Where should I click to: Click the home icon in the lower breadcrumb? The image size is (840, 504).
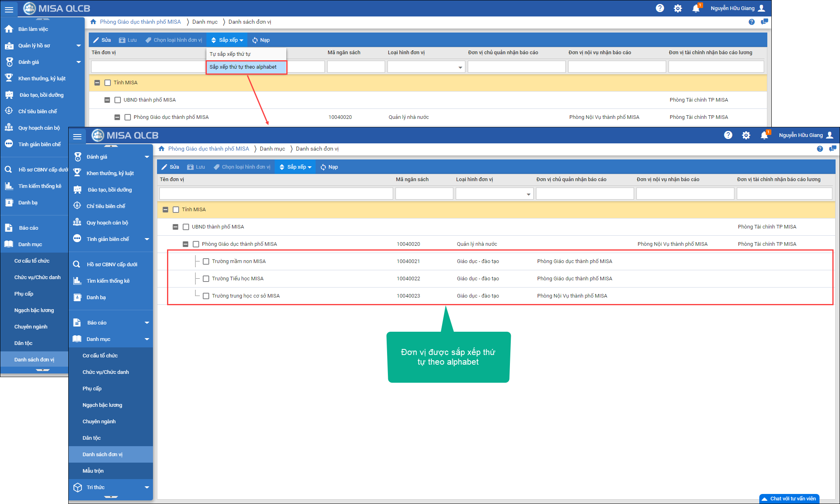pyautogui.click(x=161, y=149)
